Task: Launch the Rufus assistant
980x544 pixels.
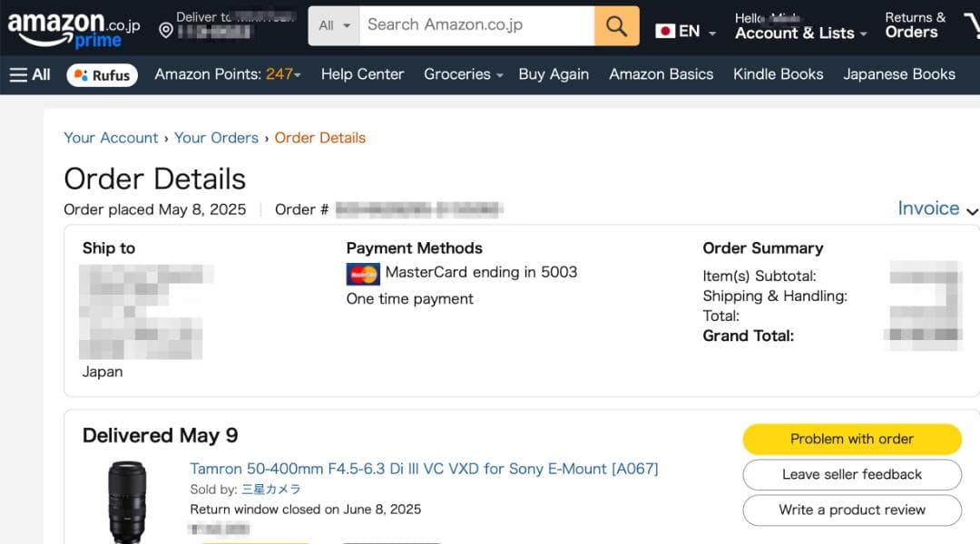Action: coord(102,75)
